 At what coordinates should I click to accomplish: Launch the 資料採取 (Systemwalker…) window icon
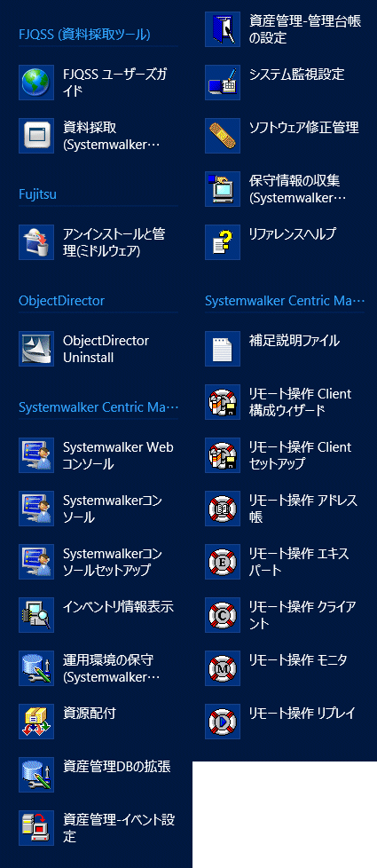pyautogui.click(x=36, y=136)
